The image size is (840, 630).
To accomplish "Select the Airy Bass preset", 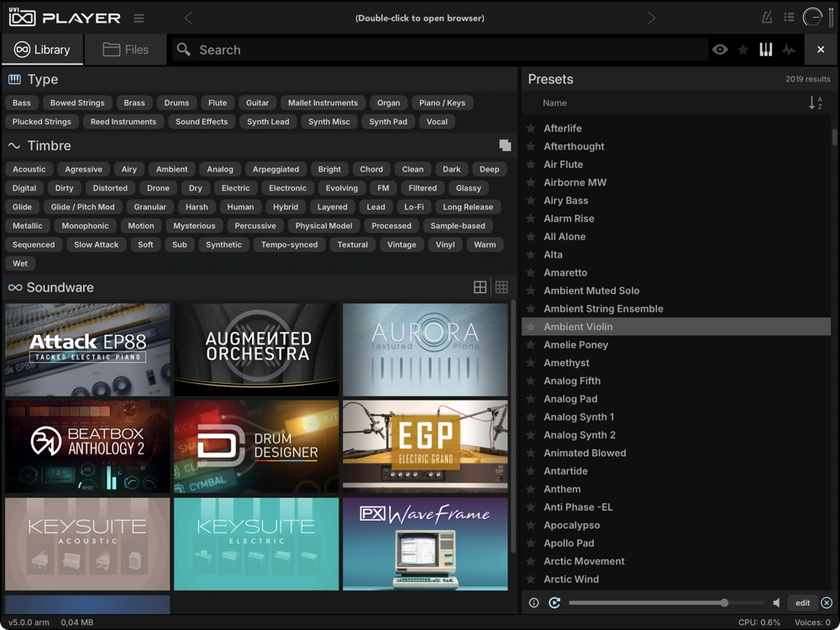I will [x=676, y=201].
